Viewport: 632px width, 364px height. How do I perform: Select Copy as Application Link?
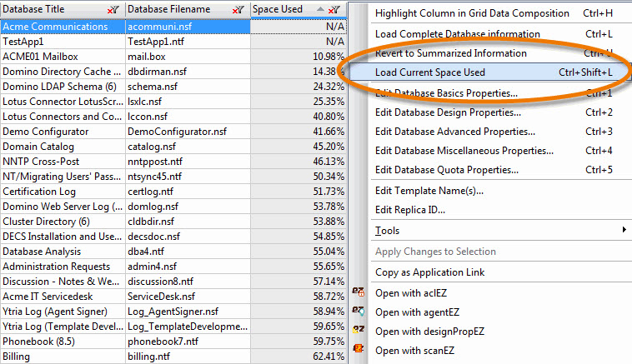point(430,272)
